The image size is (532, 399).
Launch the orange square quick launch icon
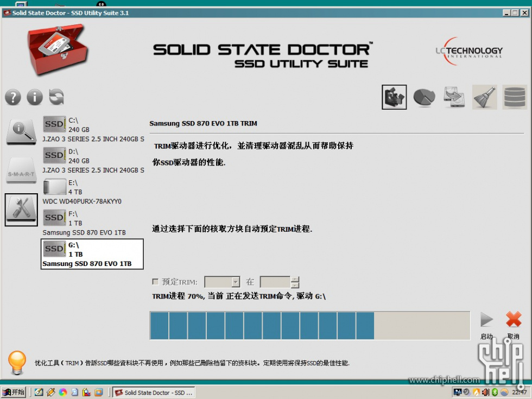pos(99,392)
